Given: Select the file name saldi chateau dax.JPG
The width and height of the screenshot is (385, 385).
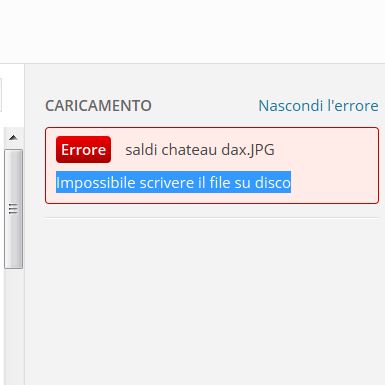Looking at the screenshot, I should (x=200, y=150).
